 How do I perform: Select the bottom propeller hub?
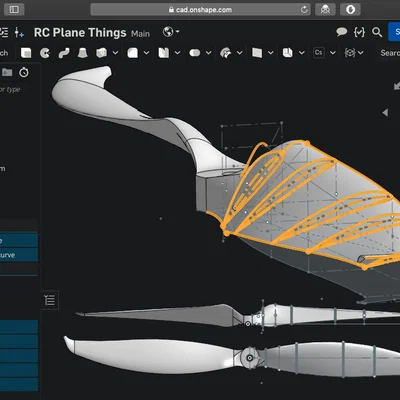[x=249, y=358]
